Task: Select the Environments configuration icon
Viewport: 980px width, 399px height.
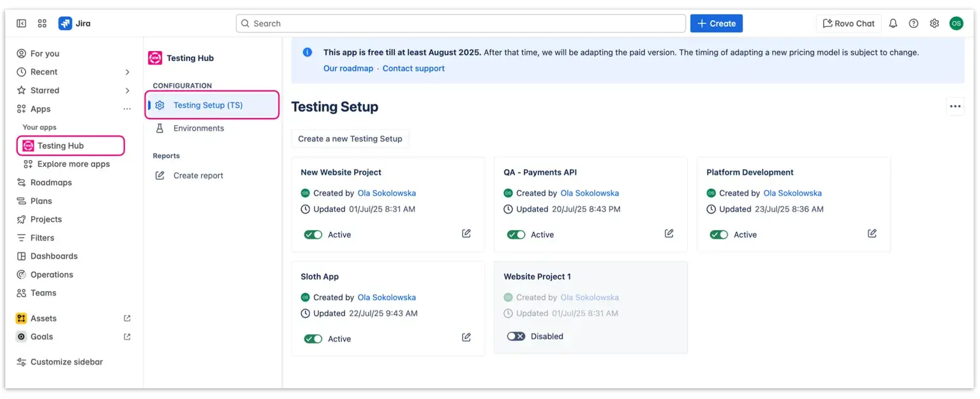Action: coord(160,127)
